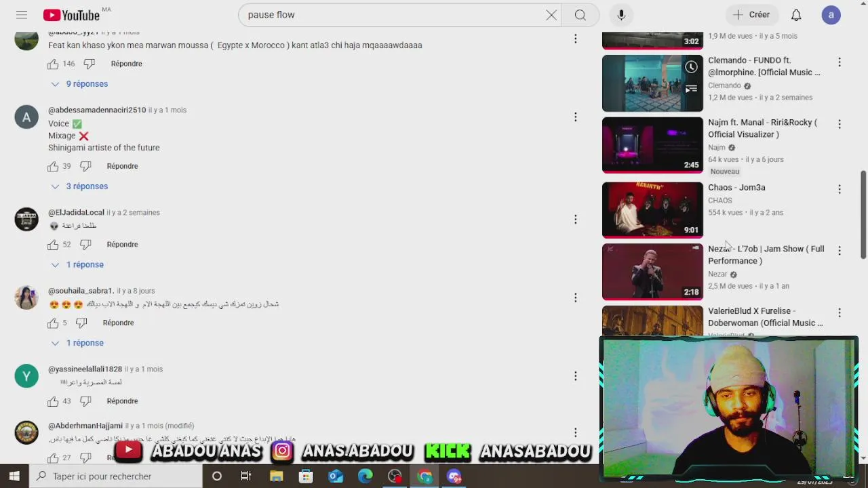868x488 pixels.
Task: Reply to the yassineelallali1828 comment
Action: click(x=122, y=401)
